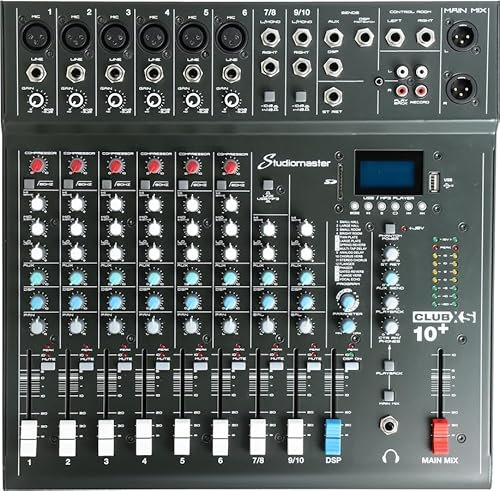Toggle the channel 9/10 +4/-10 level switch
500x491 pixels.
[301, 97]
